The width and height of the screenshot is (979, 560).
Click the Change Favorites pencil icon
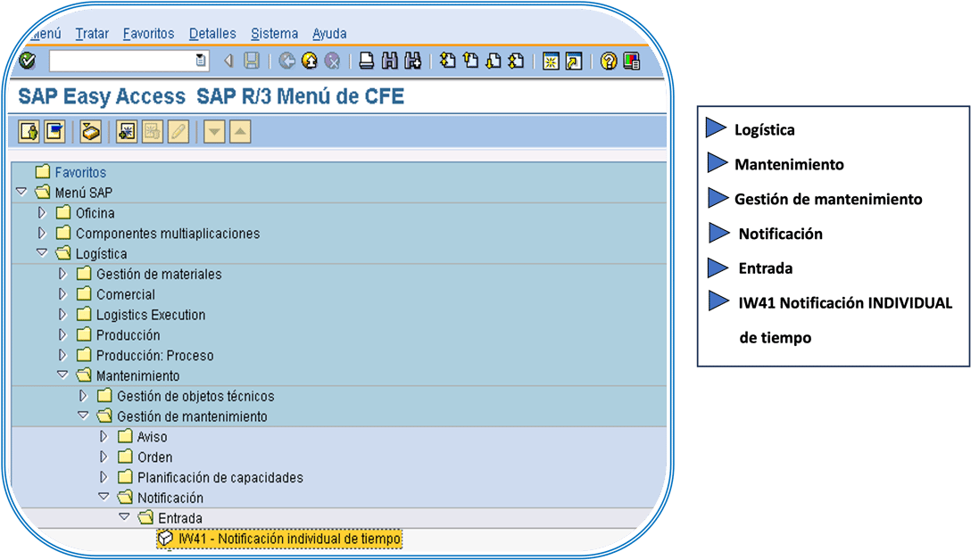(178, 132)
